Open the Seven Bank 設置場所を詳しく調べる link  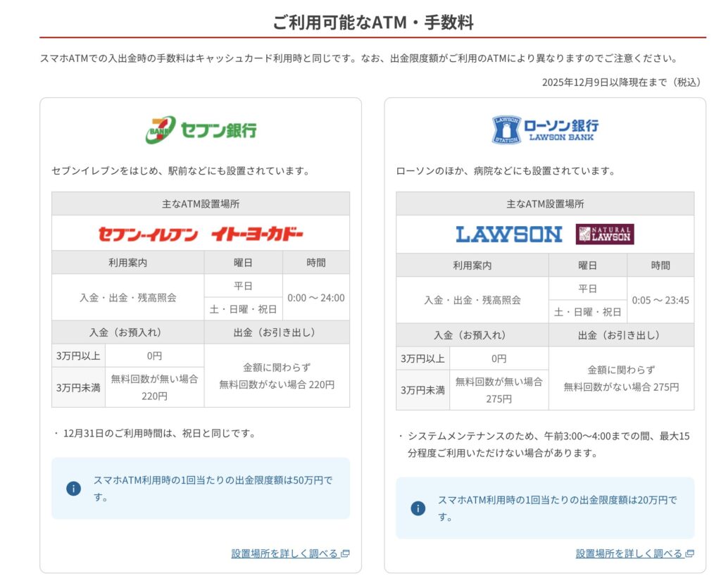point(284,553)
